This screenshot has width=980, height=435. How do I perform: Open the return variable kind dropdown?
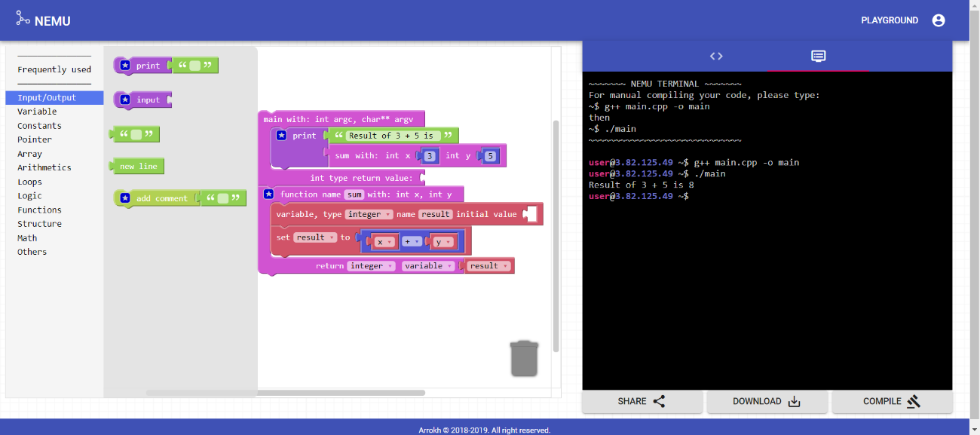[x=428, y=265]
